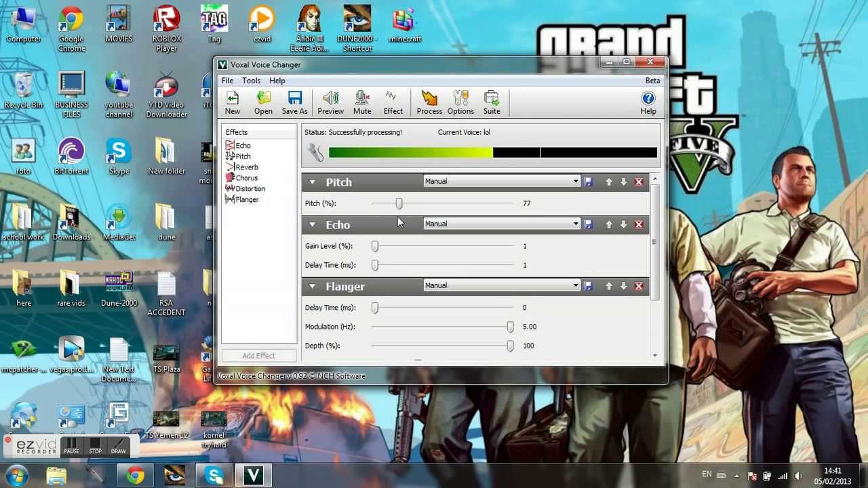
Task: Open the Echo preset Manual dropdown
Action: click(502, 224)
